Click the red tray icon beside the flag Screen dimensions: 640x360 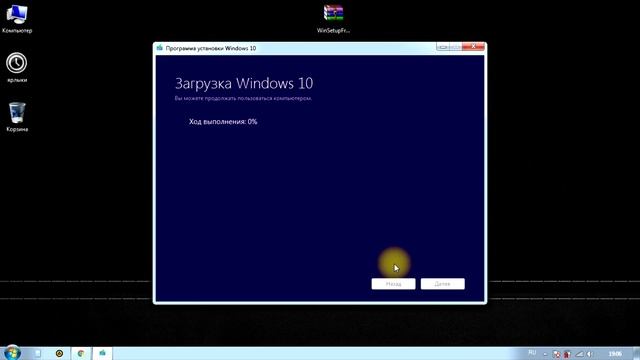coord(567,354)
